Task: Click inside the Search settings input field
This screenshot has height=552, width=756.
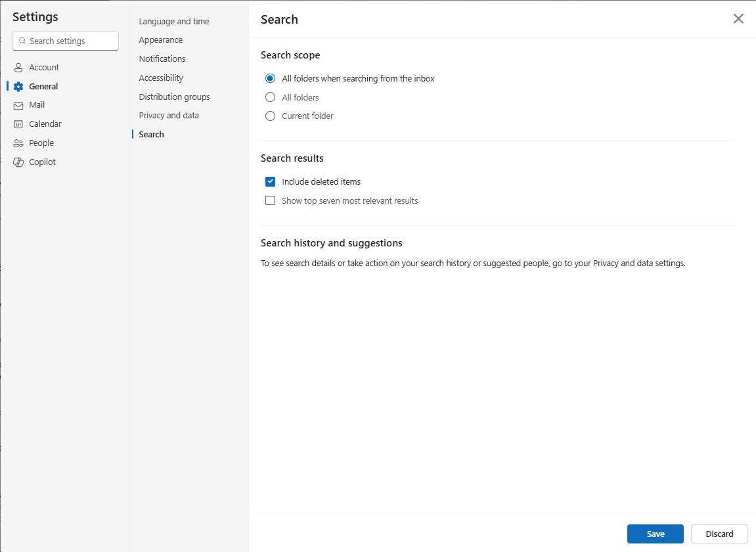Action: [66, 41]
